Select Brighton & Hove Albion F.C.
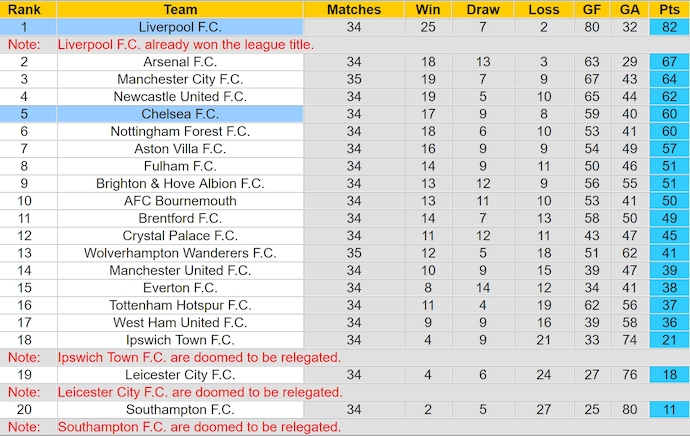The width and height of the screenshot is (690, 436). (180, 183)
